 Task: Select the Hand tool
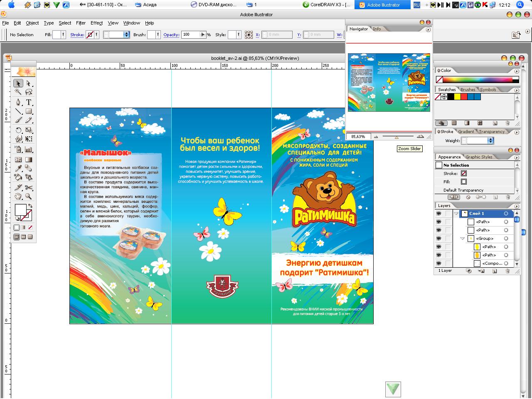pos(18,196)
